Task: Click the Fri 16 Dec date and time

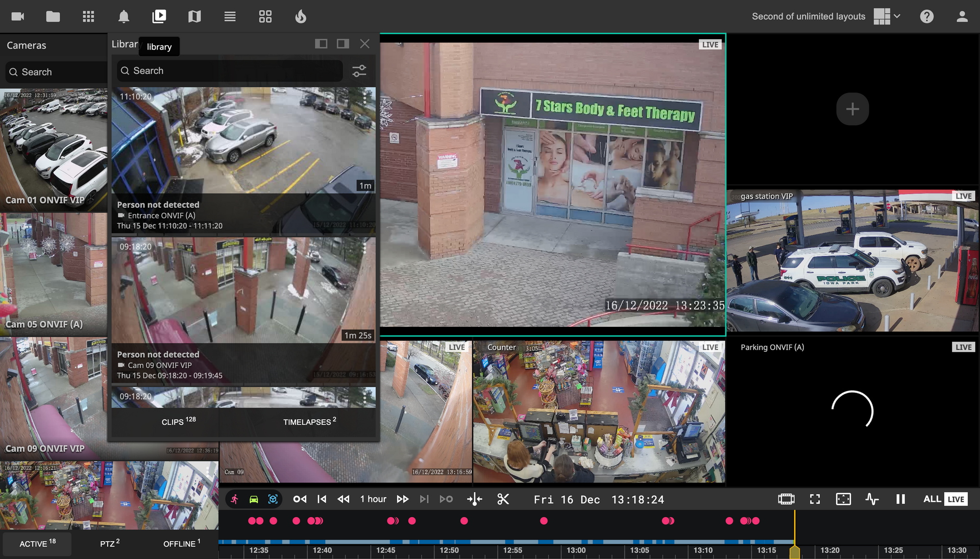Action: 599,500
